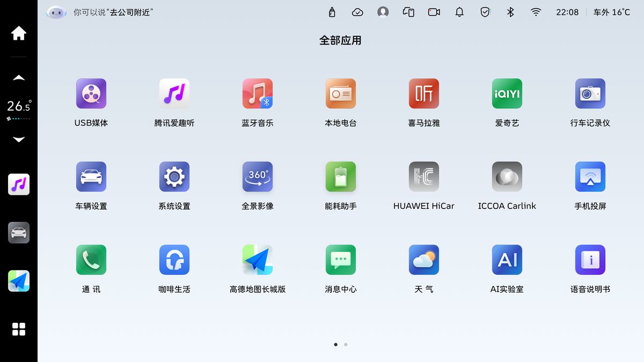Open the user profile avatar
Screen dimensions: 644x362
[x=383, y=12]
